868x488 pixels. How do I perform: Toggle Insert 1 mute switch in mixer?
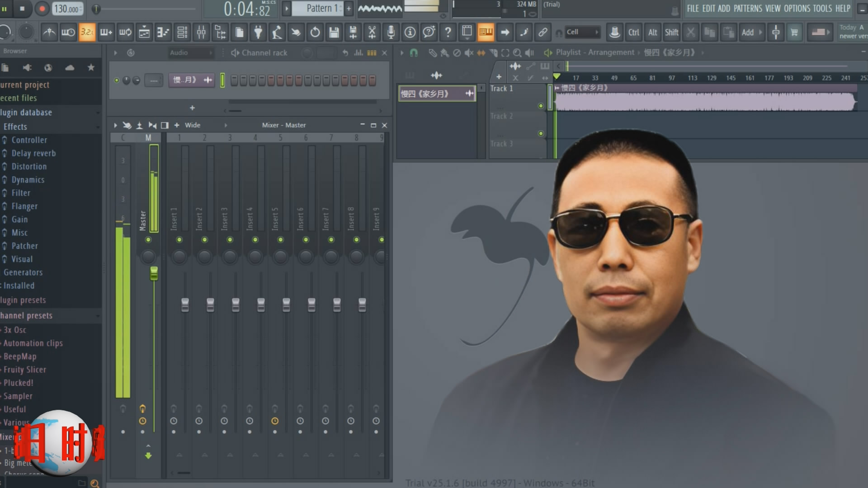pos(179,239)
